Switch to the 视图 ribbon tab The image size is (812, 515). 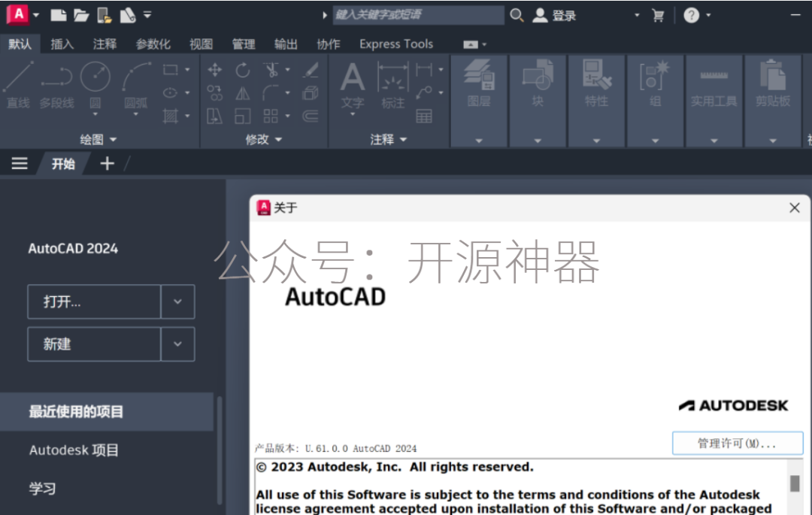click(201, 44)
